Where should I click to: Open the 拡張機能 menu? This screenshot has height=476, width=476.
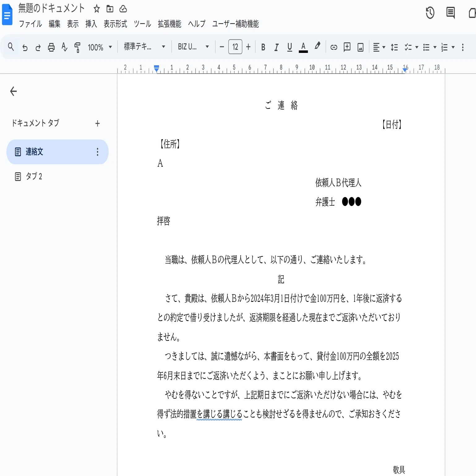pyautogui.click(x=169, y=24)
